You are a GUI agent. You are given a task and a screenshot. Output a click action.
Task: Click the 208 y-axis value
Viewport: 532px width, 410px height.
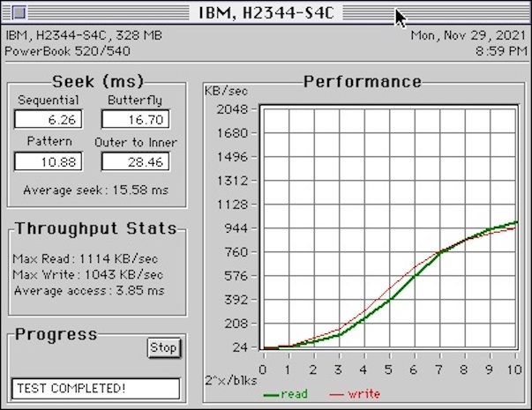coord(236,324)
